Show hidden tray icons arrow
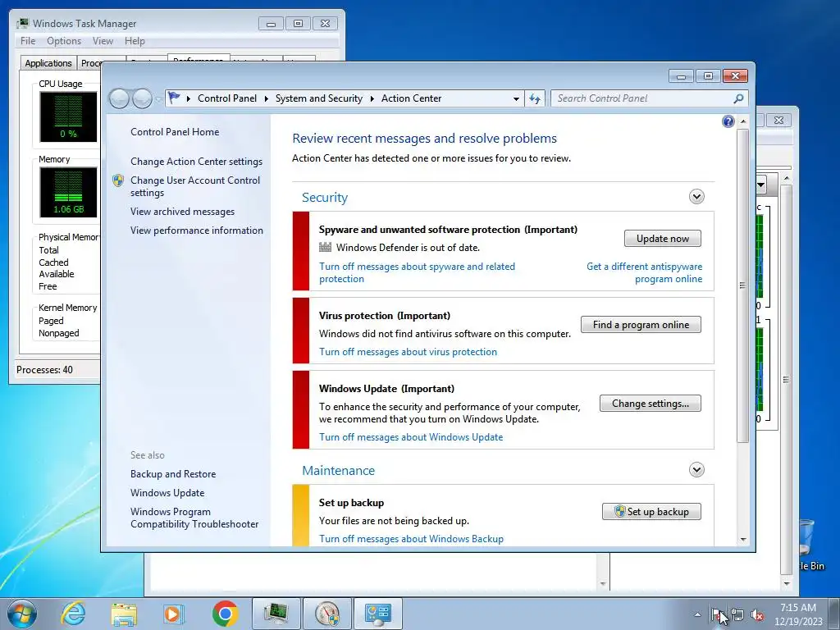 pos(697,614)
